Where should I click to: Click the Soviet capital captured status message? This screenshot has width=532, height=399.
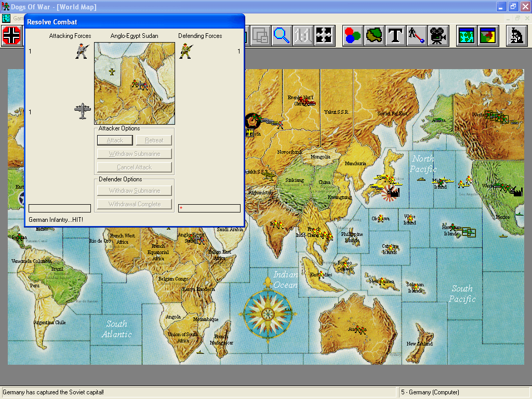click(x=54, y=392)
